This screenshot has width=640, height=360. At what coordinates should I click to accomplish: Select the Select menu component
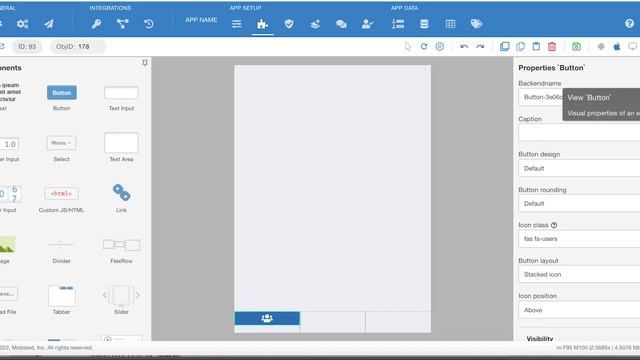[x=61, y=149]
